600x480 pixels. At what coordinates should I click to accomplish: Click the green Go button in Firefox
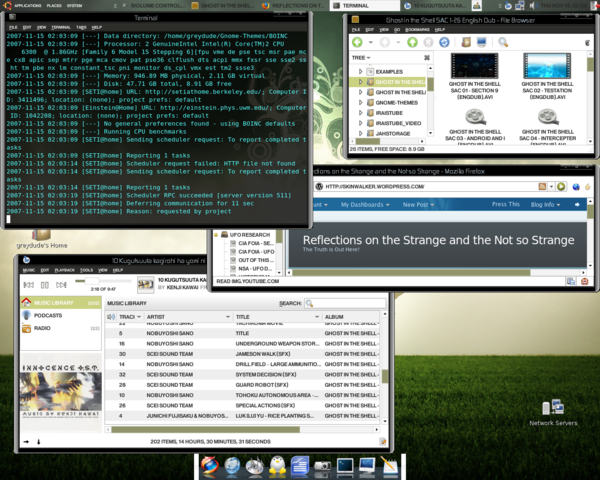click(x=561, y=186)
